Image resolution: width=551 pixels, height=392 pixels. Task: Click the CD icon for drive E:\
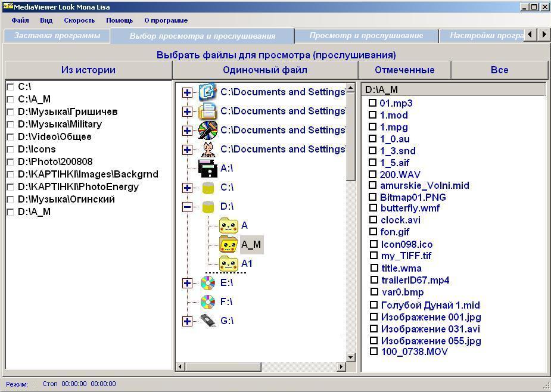208,282
